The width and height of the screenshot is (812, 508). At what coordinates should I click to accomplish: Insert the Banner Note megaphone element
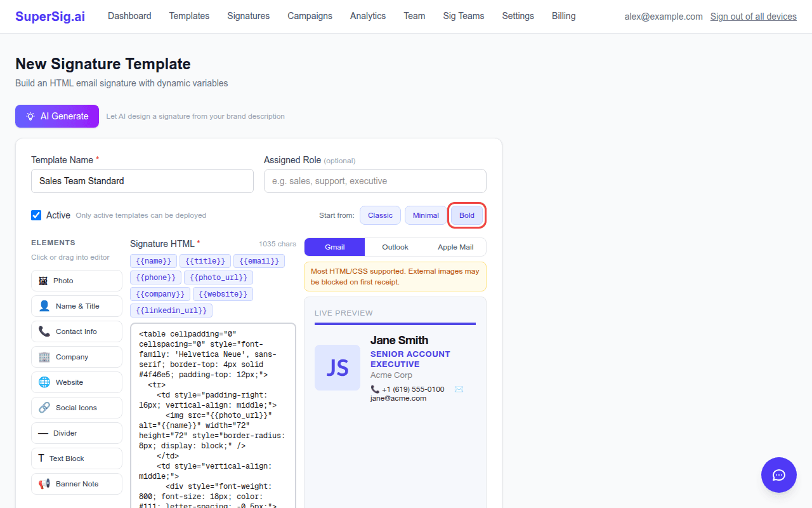77,484
